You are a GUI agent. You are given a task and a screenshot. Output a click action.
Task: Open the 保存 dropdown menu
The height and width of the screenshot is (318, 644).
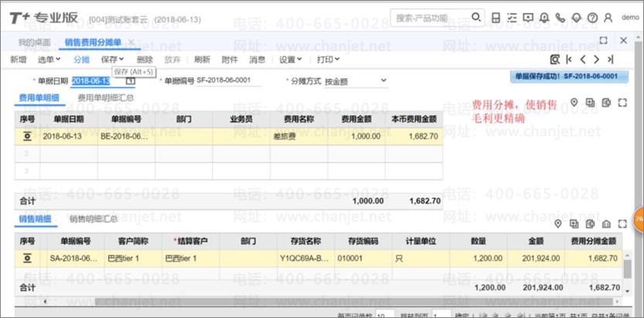113,60
